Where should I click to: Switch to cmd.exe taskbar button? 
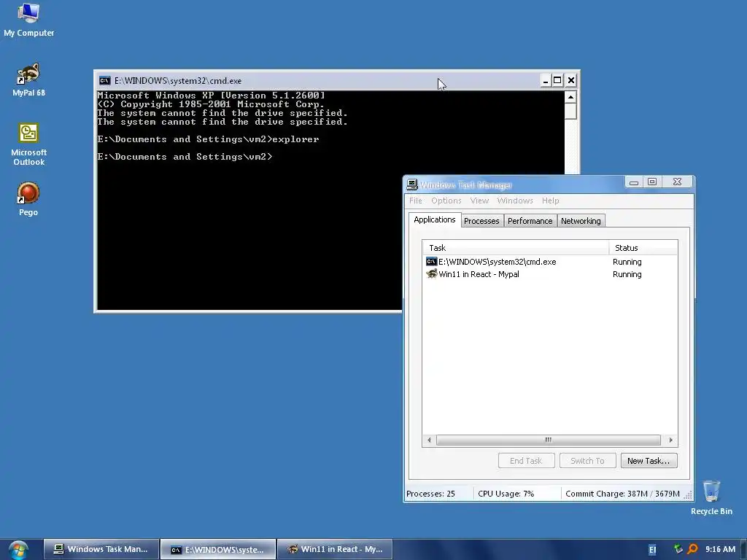coord(218,549)
